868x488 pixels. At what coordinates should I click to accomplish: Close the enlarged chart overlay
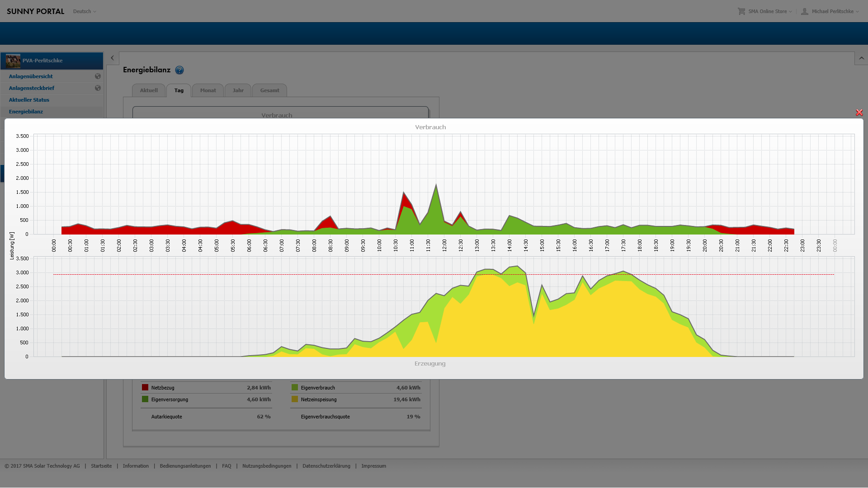(x=859, y=113)
